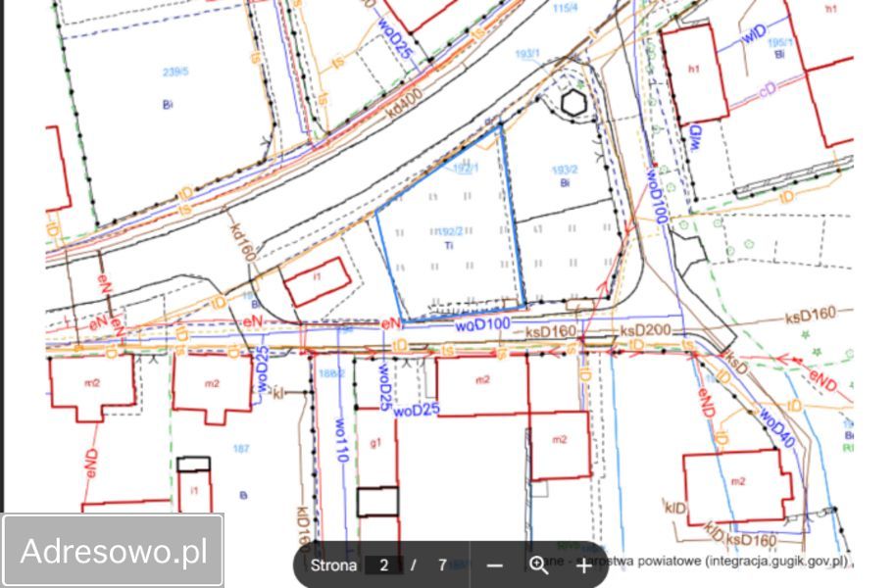The image size is (896, 588).
Task: Select the red building labeled g1
Action: [x=376, y=443]
